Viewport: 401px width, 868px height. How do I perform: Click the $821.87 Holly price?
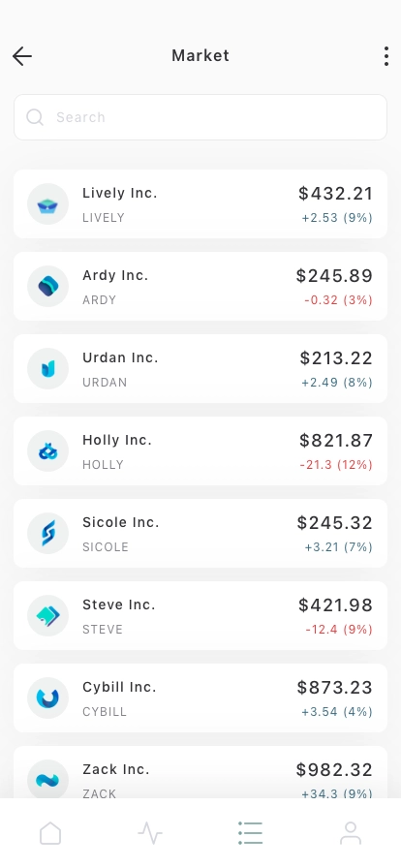tap(336, 440)
